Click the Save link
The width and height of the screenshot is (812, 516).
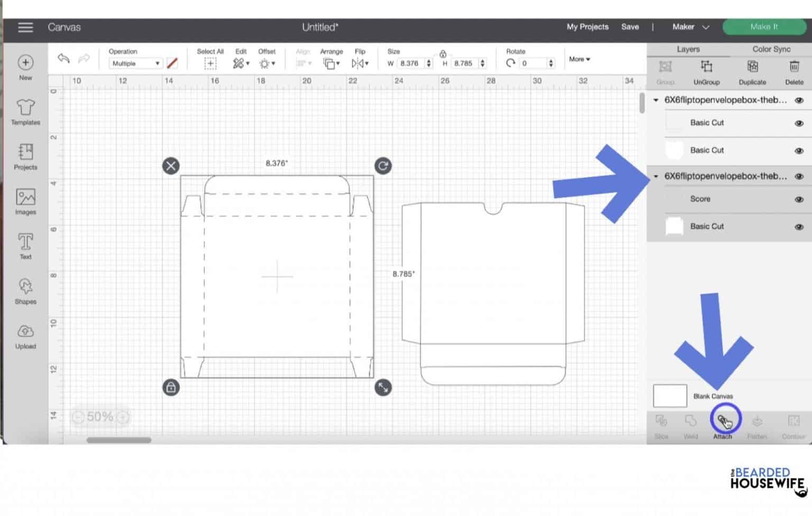[630, 27]
